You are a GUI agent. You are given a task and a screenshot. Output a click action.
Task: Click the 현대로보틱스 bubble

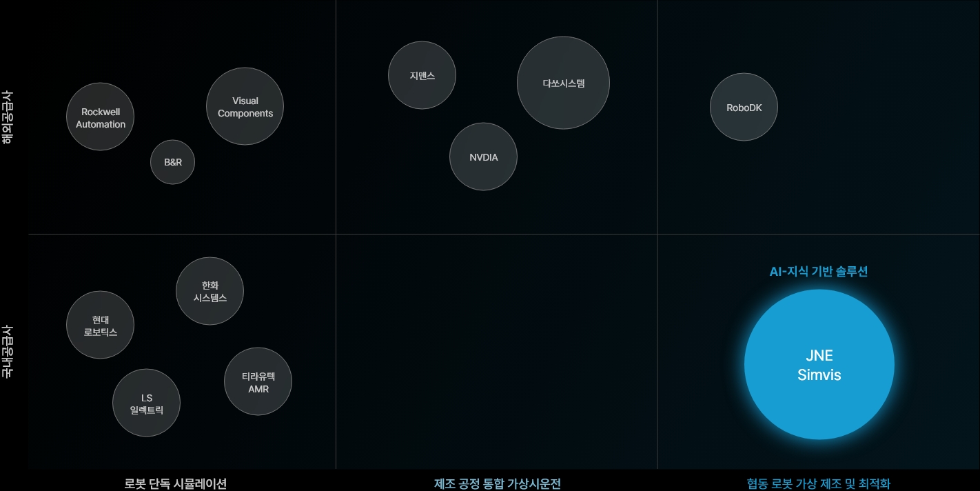[x=100, y=325]
